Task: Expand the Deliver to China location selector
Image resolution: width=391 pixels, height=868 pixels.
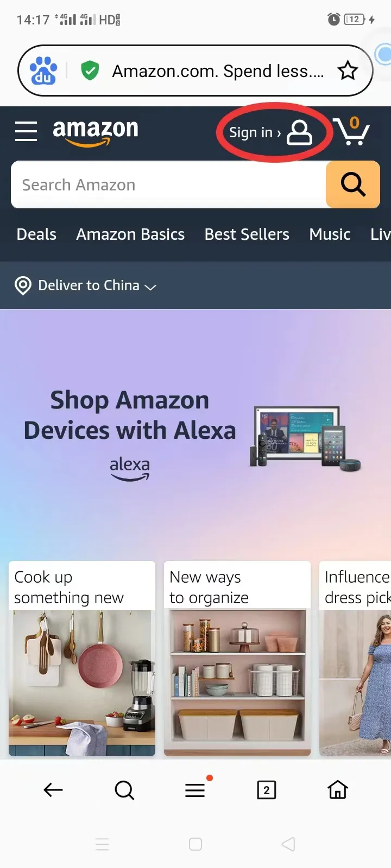Action: coord(86,285)
